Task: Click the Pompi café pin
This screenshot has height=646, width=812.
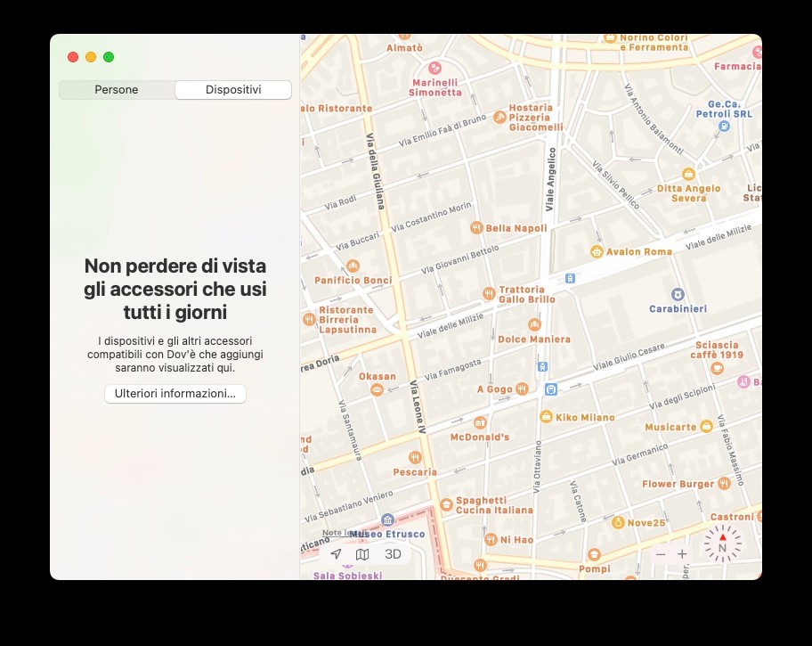Action: tap(594, 554)
